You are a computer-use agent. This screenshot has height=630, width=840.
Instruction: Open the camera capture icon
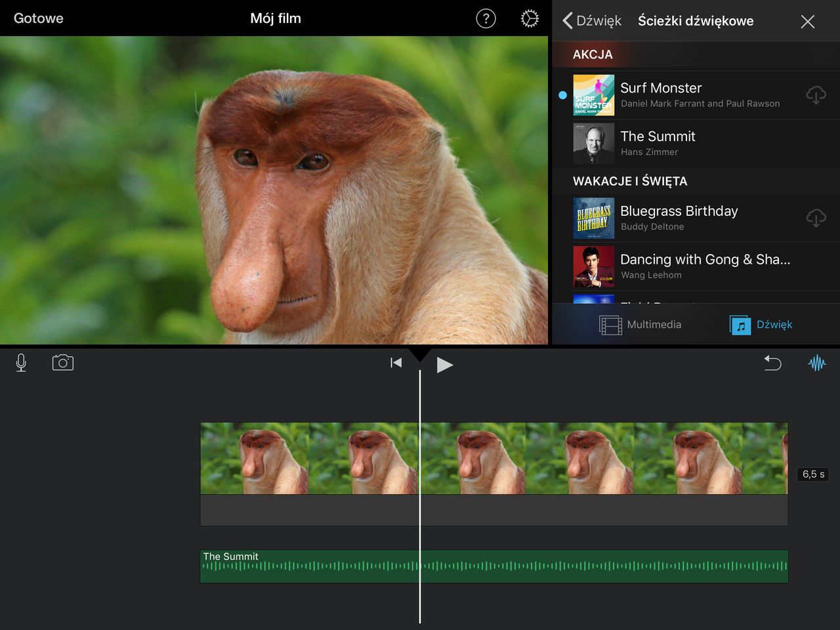(x=63, y=363)
